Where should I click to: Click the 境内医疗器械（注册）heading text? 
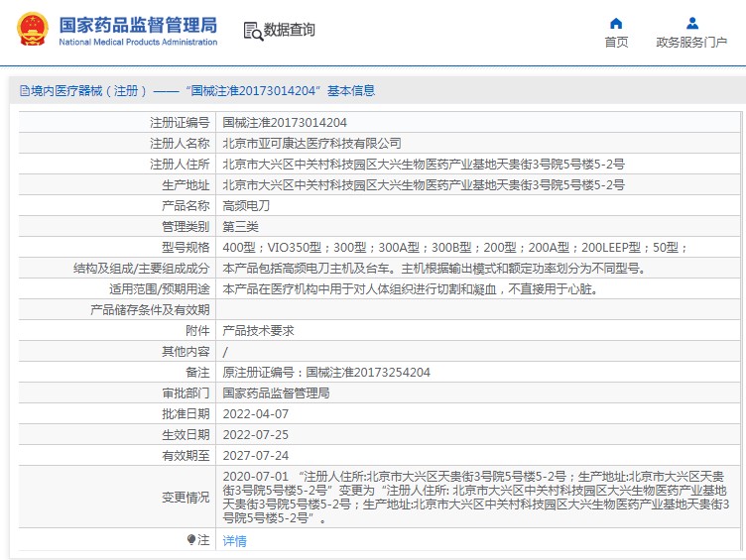[x=88, y=91]
